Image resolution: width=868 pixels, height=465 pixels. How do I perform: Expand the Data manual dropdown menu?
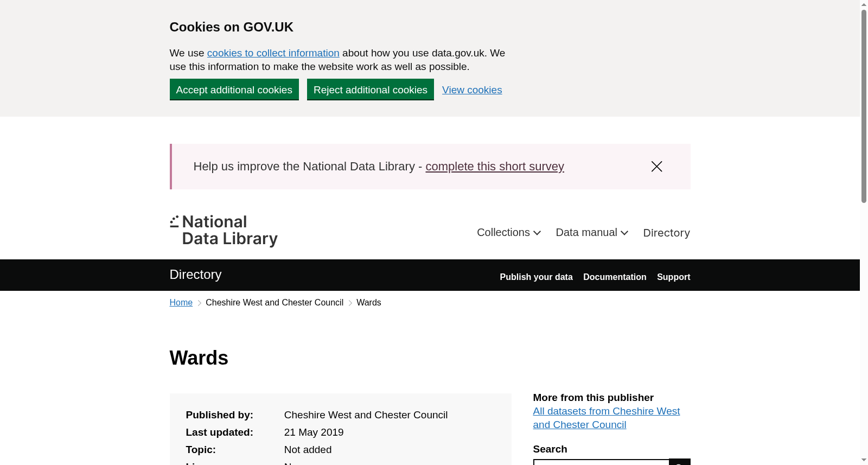click(x=592, y=233)
